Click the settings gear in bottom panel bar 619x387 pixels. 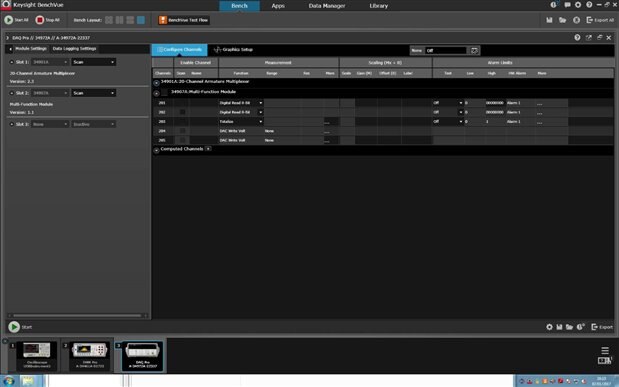[x=549, y=327]
